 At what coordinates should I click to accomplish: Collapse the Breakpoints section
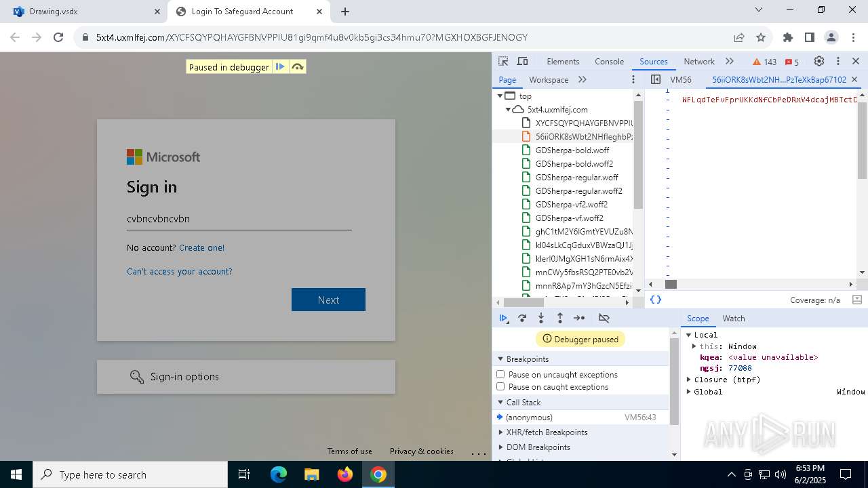[501, 359]
